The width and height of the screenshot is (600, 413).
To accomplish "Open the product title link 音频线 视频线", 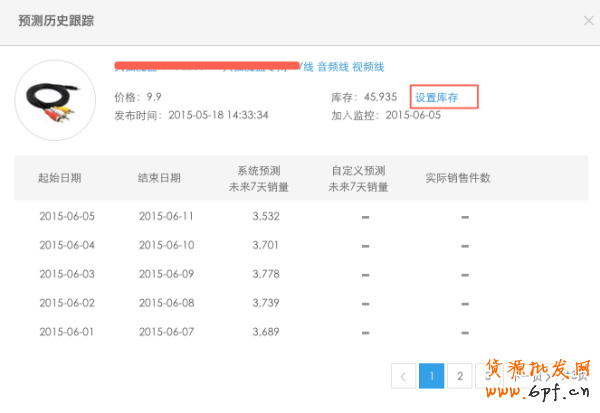I will point(350,67).
